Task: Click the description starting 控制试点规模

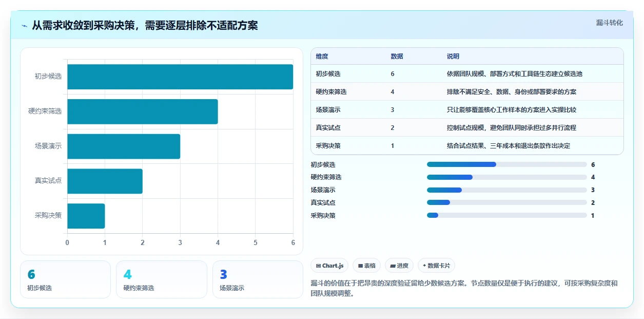Action: coord(512,128)
